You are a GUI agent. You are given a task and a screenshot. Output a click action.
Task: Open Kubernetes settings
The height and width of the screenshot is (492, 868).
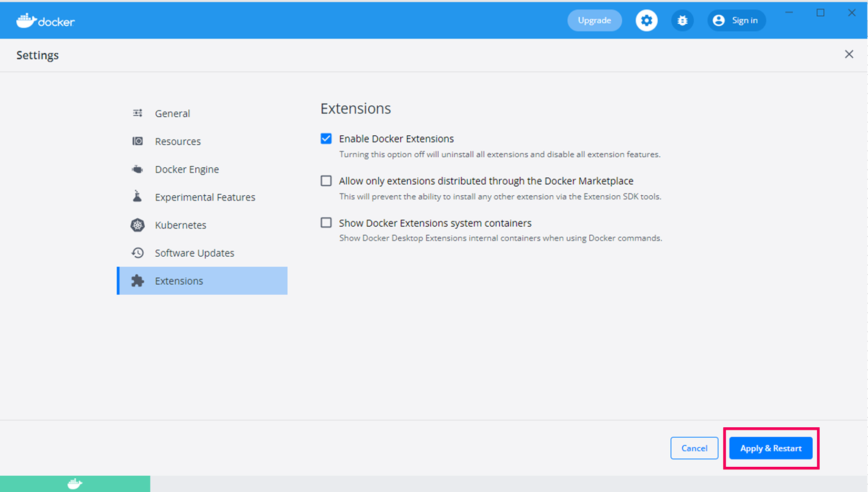tap(202, 225)
